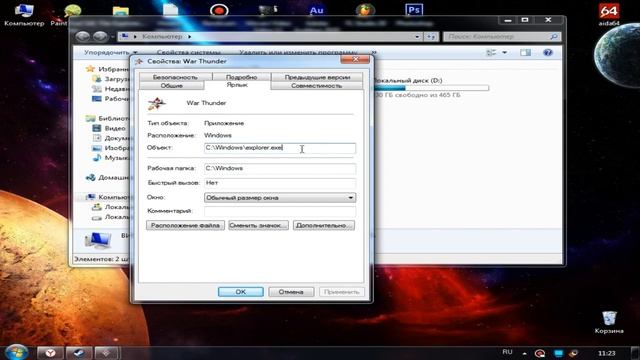
Task: Click the red tray icon in the system tray
Action: click(x=540, y=353)
